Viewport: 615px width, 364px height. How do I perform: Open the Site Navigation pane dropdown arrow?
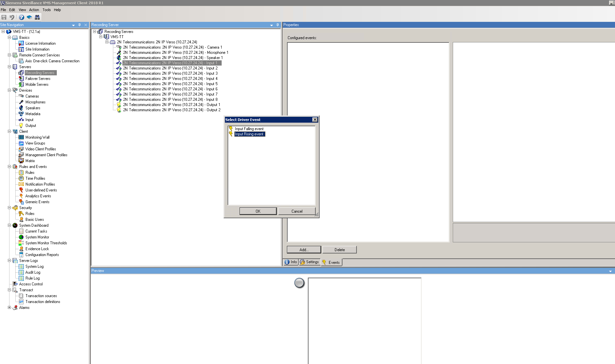tap(73, 25)
